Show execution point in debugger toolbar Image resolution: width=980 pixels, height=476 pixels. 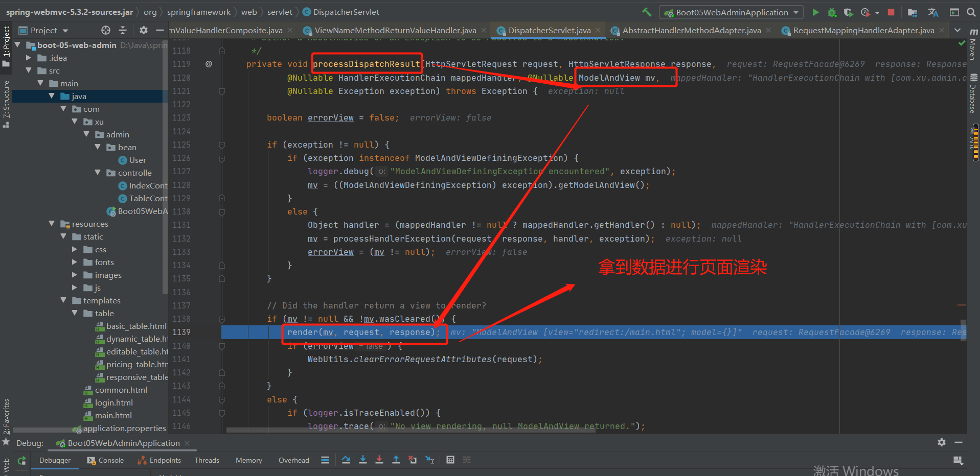point(325,460)
